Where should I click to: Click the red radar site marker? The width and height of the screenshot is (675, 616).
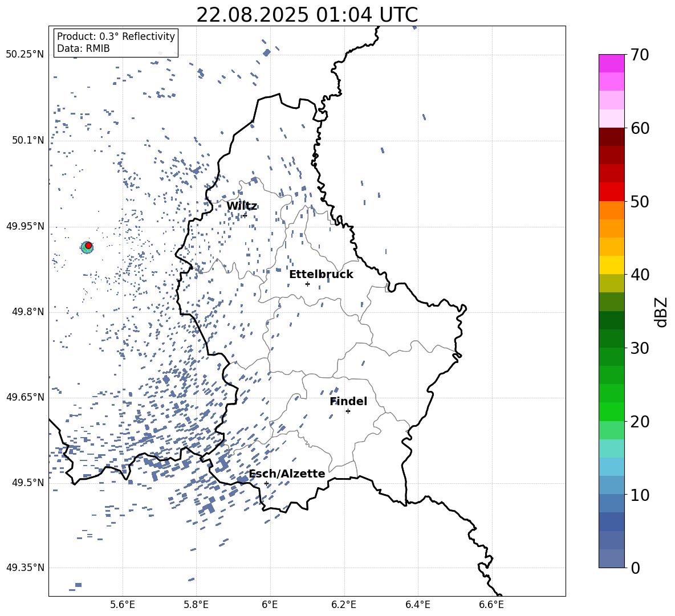(x=88, y=246)
